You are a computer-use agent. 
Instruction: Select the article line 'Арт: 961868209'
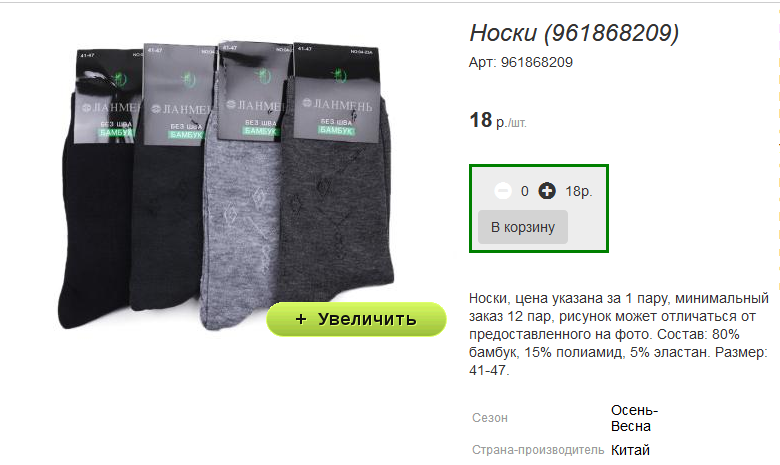coord(521,62)
